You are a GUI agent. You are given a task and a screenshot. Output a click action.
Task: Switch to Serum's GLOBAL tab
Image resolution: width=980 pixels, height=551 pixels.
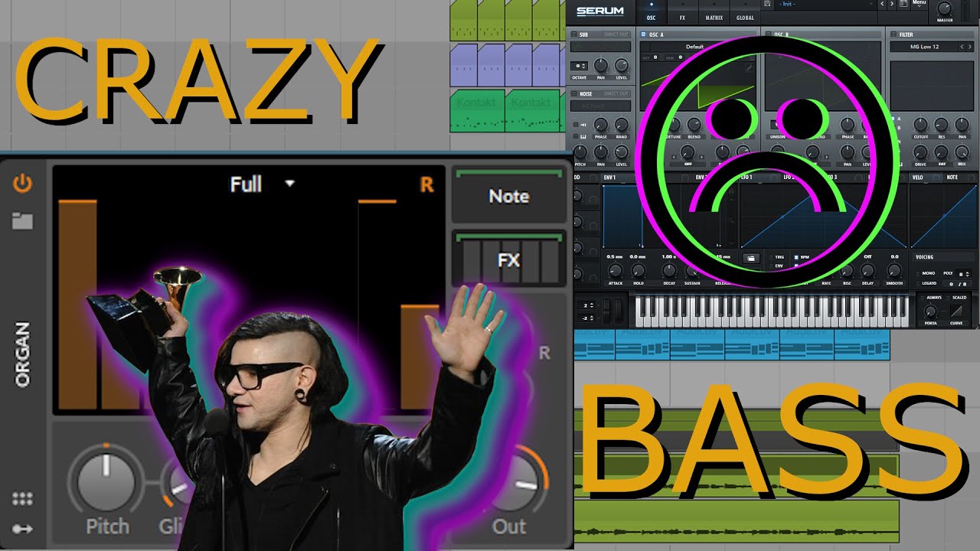745,14
